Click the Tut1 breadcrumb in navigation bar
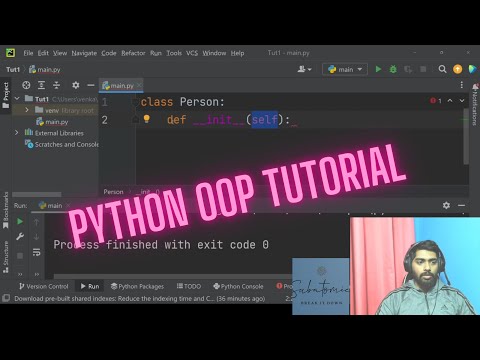 (x=13, y=69)
